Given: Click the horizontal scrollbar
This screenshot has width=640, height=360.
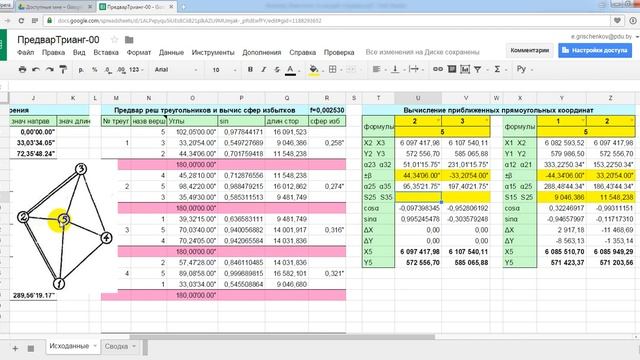Looking at the screenshot, I should tap(282, 337).
